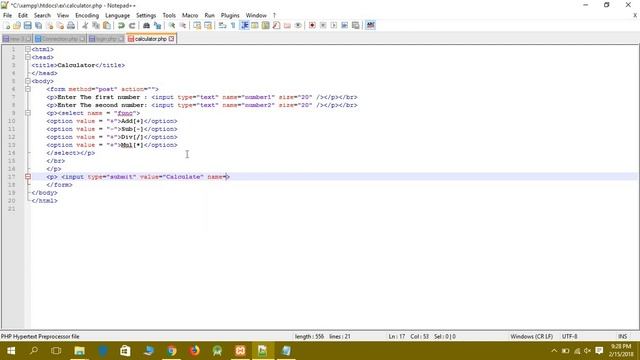Click line number 21 in the margin
Viewport: 640px width, 360px height.
tap(11, 209)
